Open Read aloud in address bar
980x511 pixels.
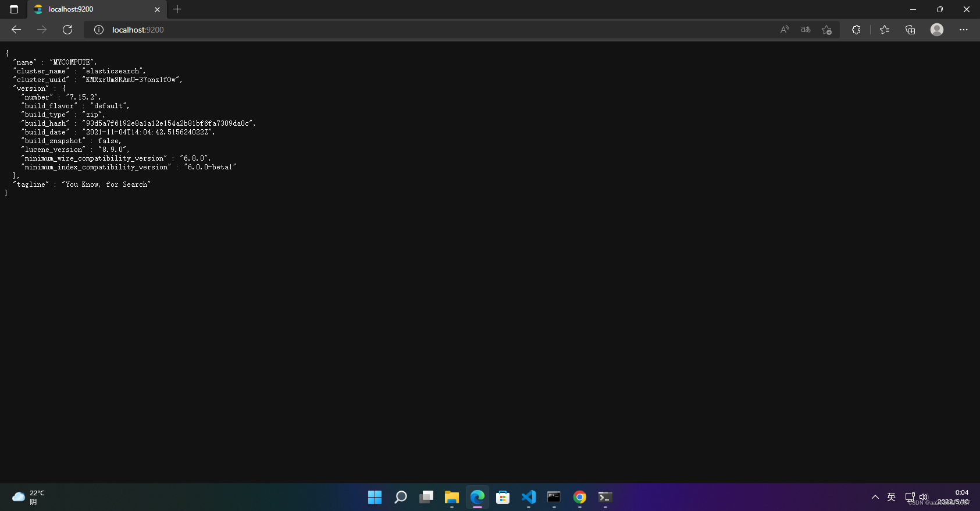[x=785, y=30]
